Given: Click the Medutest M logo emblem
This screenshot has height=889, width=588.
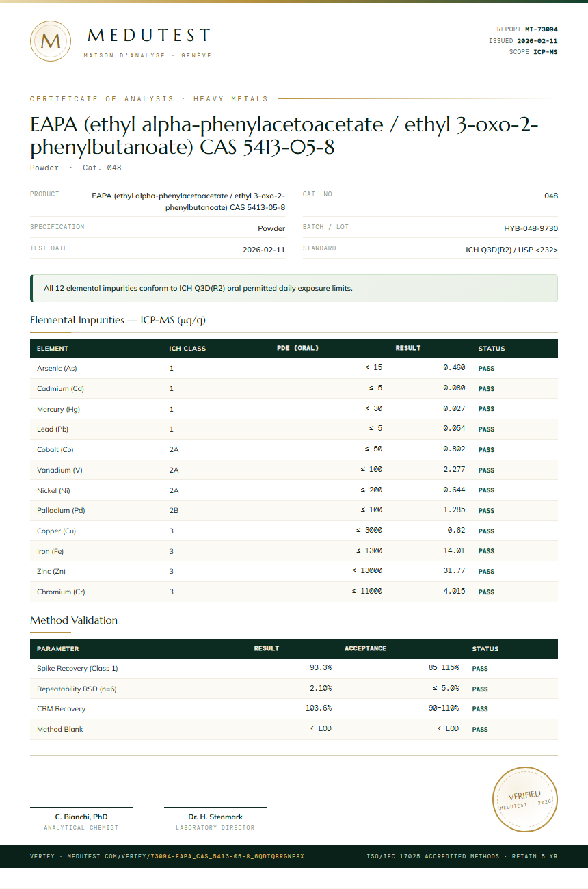Looking at the screenshot, I should (x=51, y=41).
